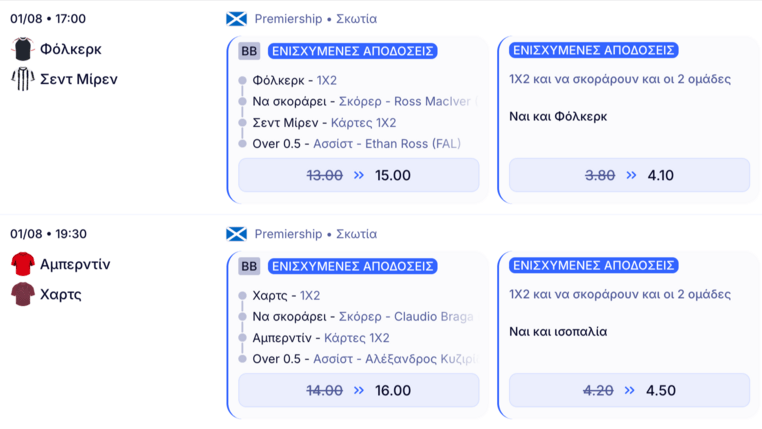Image resolution: width=762 pixels, height=429 pixels.
Task: Open the Φόλκερκ team name link
Action: tap(71, 49)
